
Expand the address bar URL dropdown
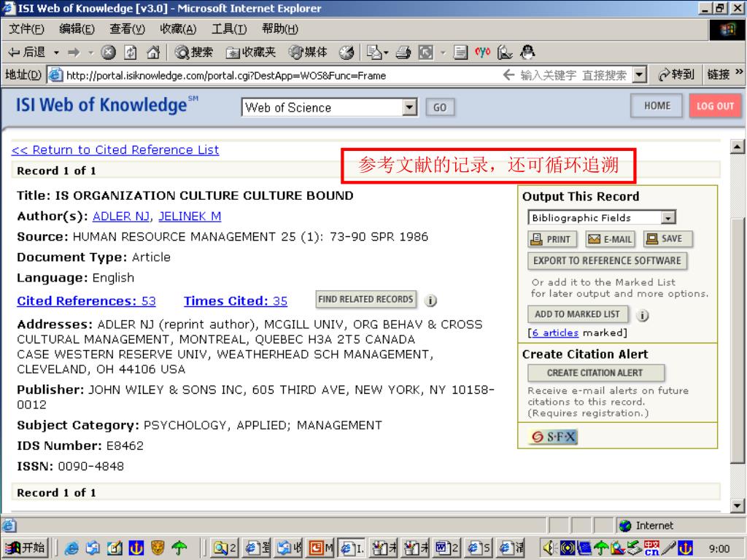click(639, 75)
